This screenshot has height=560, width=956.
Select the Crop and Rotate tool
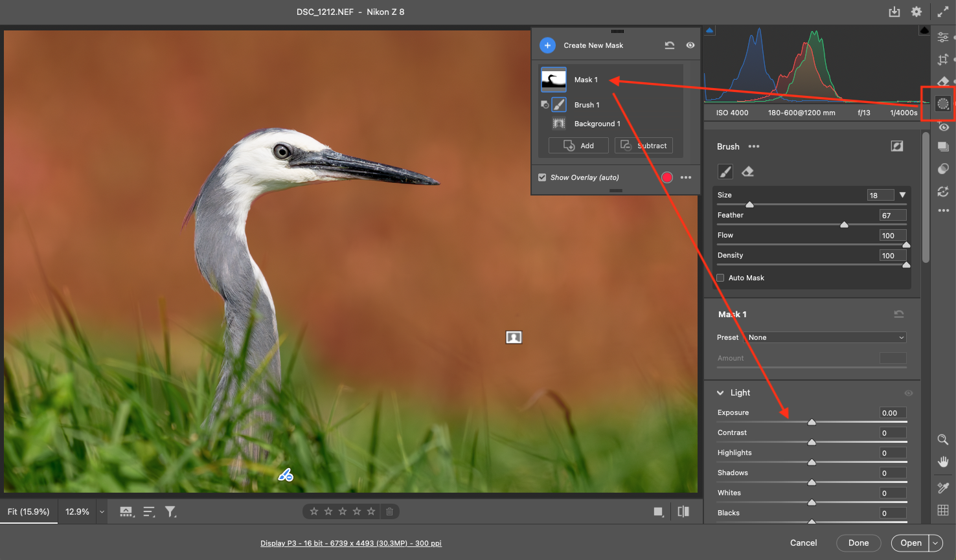[x=943, y=60]
